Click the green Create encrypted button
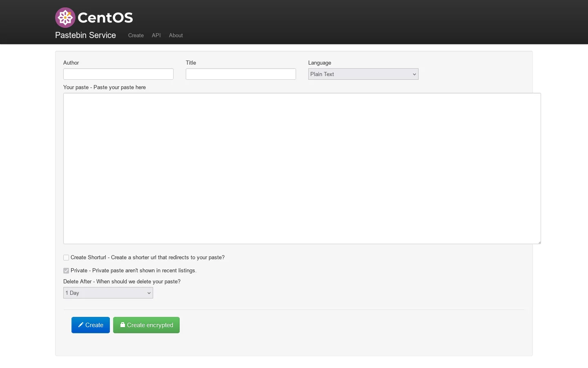The height and width of the screenshot is (368, 588). [x=146, y=325]
